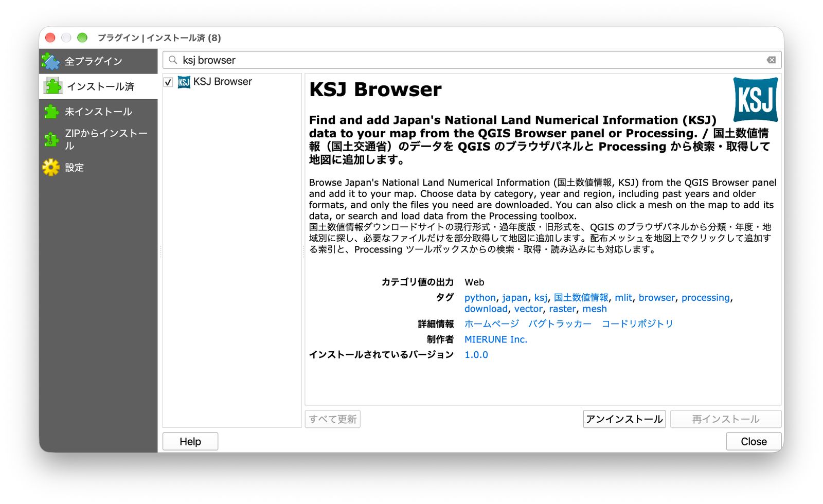This screenshot has height=504, width=823.
Task: Close the plugin dialog with red button
Action: (50, 38)
